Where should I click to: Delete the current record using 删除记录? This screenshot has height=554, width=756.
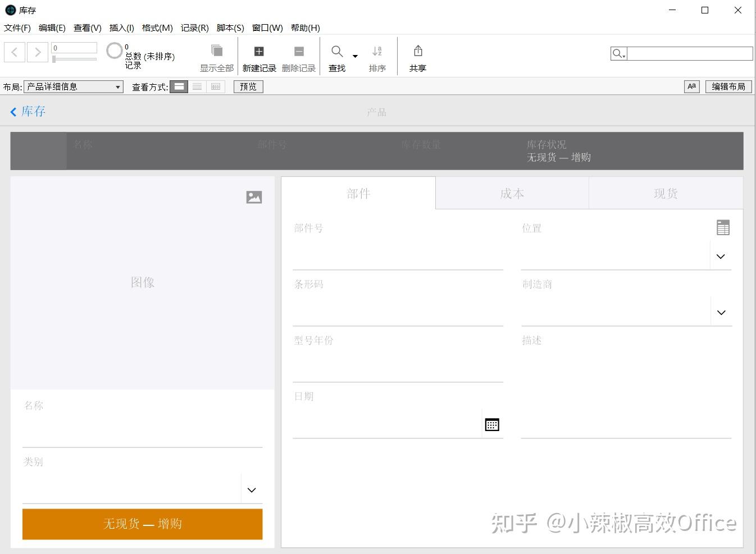[298, 56]
